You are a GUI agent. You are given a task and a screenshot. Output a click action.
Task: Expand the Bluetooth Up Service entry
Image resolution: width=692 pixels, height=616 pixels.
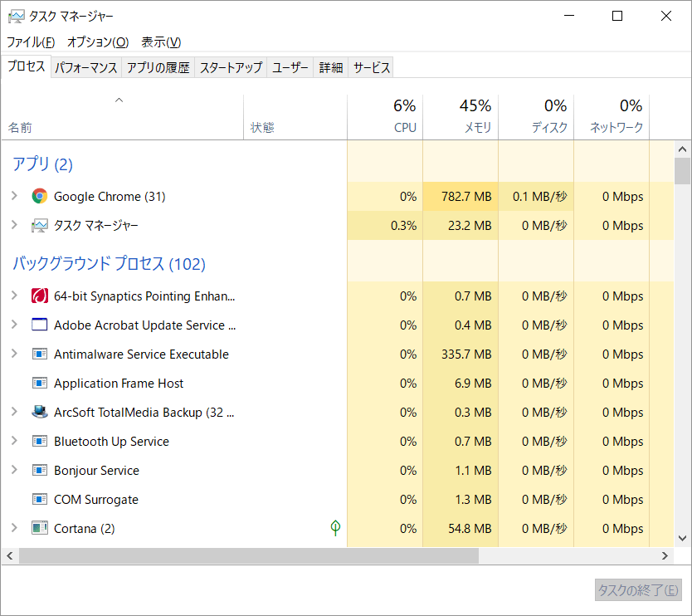click(15, 441)
